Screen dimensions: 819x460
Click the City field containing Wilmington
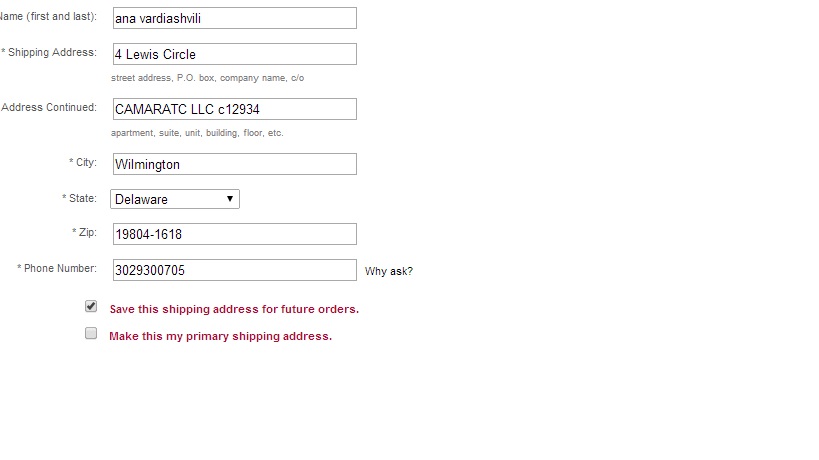coord(234,164)
